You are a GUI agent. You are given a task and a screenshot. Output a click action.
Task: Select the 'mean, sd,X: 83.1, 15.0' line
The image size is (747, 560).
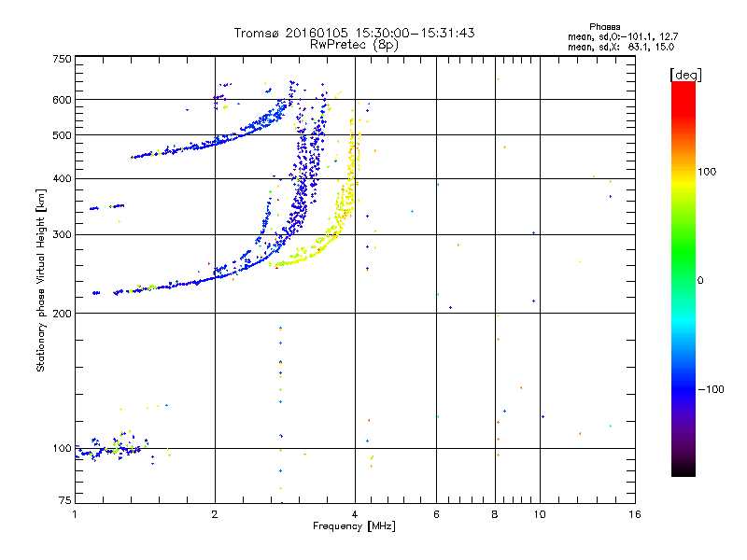pos(621,47)
